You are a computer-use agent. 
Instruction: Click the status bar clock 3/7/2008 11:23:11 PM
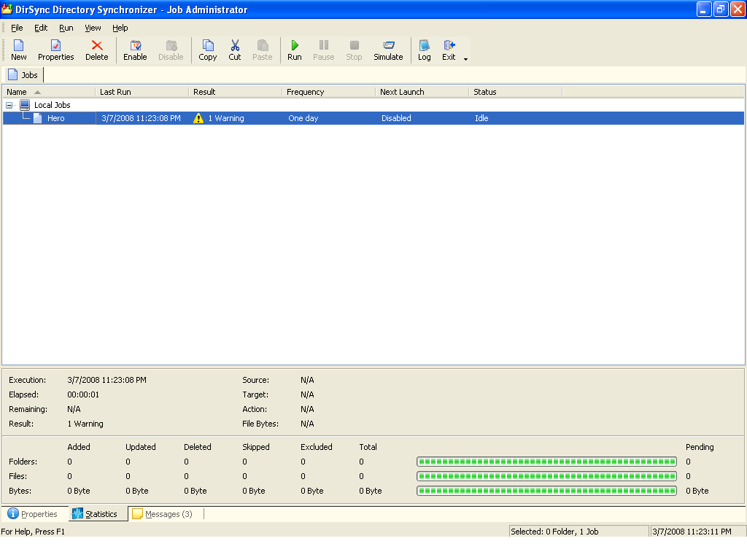click(x=697, y=532)
